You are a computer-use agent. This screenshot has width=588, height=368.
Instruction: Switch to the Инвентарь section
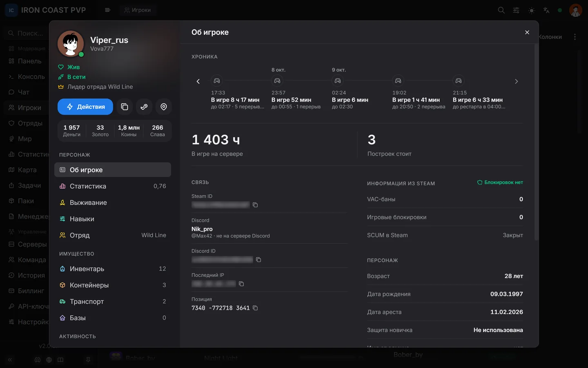[113, 269]
